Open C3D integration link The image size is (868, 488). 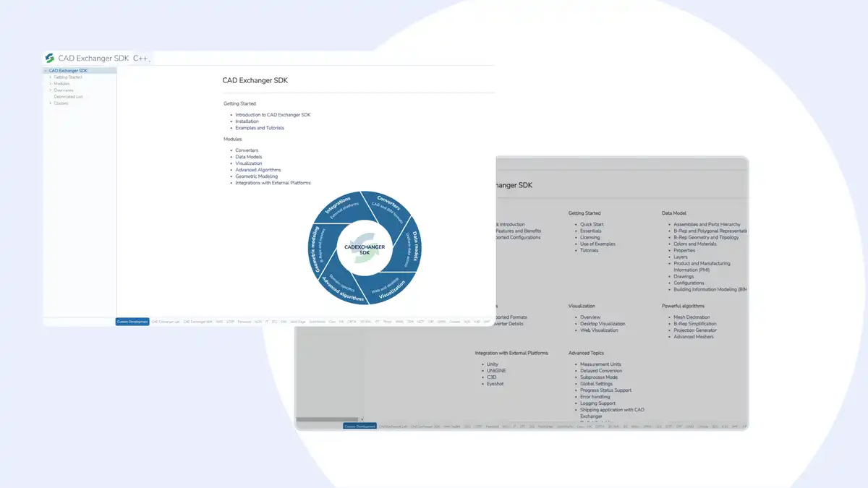pyautogui.click(x=491, y=377)
